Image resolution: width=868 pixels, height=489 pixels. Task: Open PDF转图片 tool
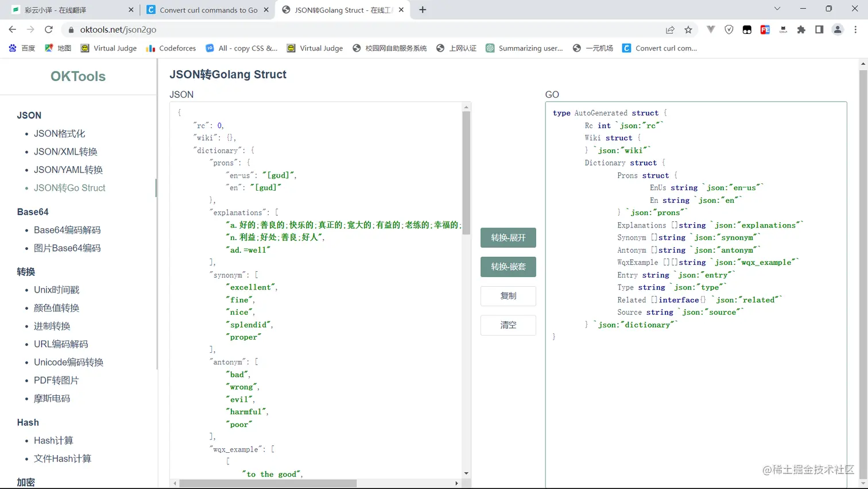click(56, 380)
